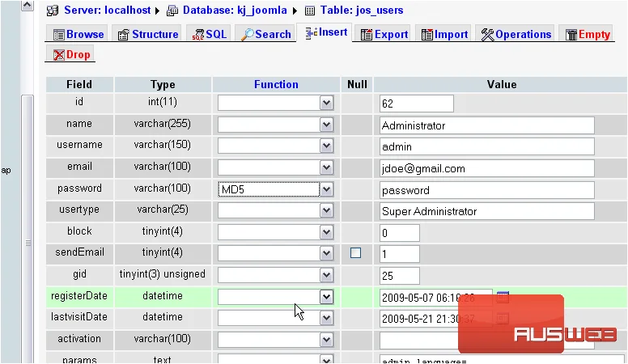Click the username field containing admin
The image size is (628, 364).
[487, 146]
